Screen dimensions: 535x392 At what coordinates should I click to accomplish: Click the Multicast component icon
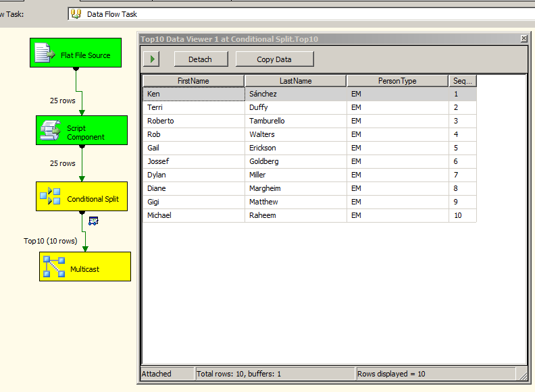[x=54, y=267]
